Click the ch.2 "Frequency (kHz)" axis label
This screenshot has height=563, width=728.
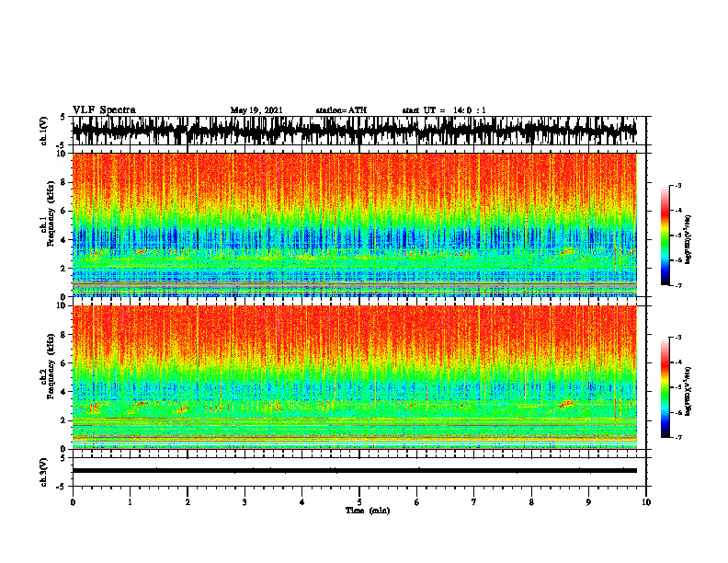51,366
